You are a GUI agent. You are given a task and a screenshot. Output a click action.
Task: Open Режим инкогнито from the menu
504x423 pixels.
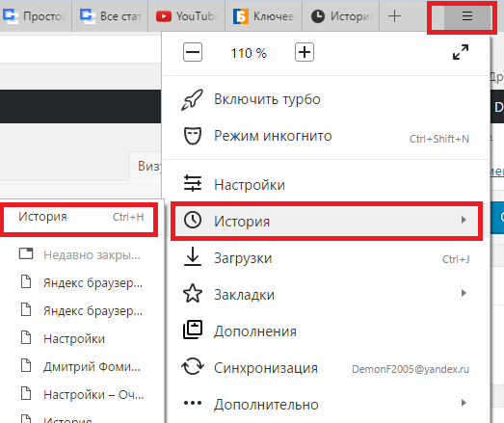pos(327,136)
